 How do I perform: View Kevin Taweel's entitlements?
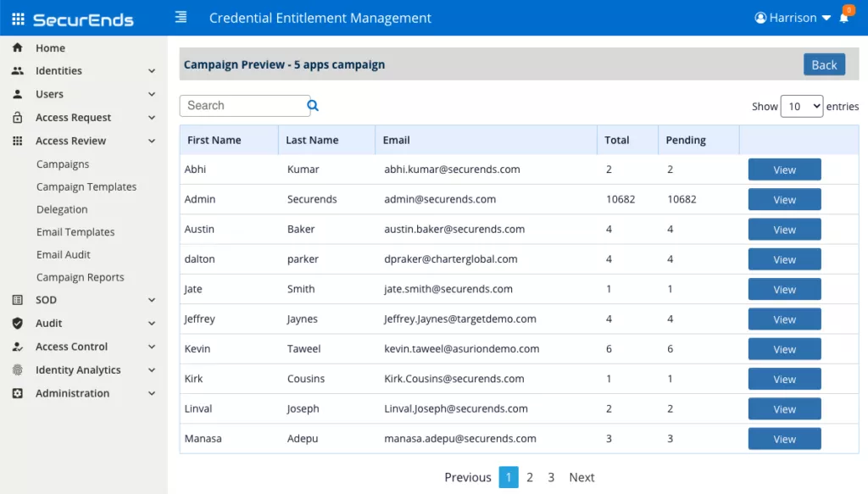(784, 349)
